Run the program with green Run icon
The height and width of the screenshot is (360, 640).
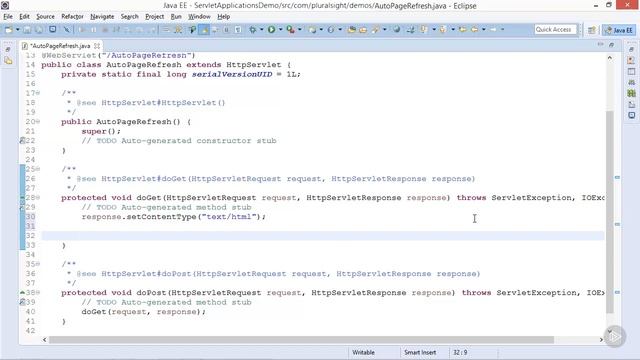click(x=271, y=30)
